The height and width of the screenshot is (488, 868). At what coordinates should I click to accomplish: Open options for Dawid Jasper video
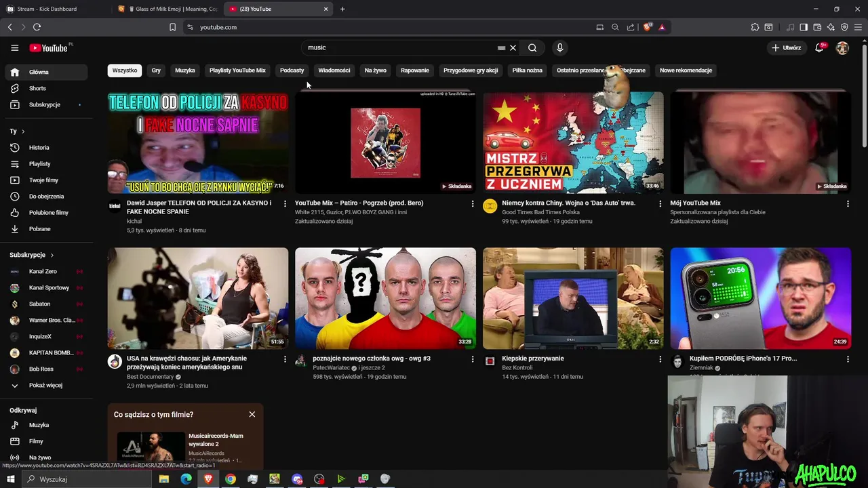285,203
